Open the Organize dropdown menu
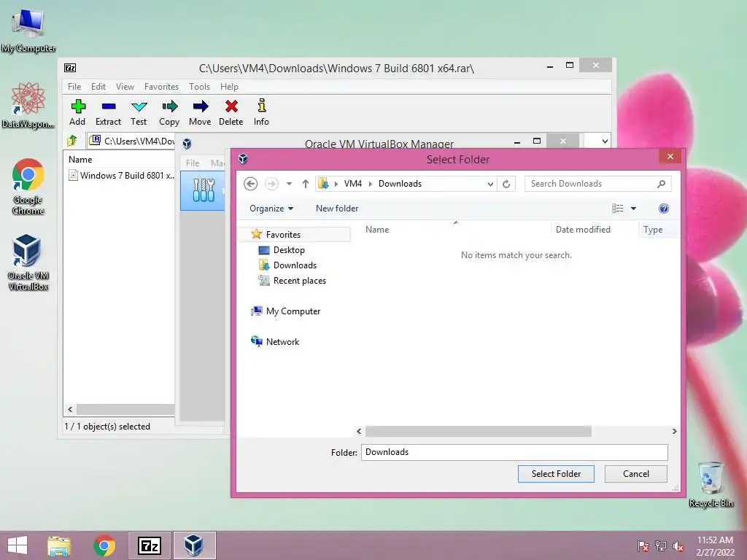 [271, 209]
